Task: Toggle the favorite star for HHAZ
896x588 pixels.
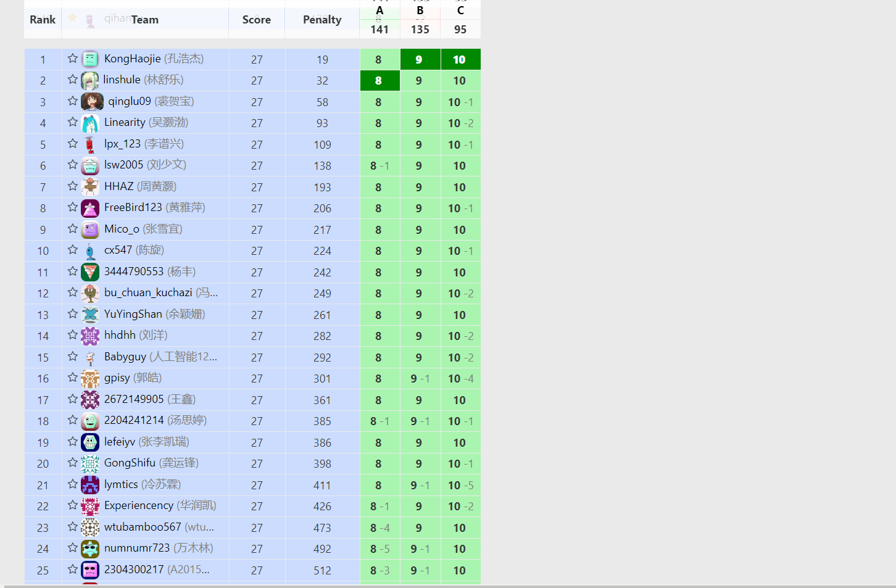Action: [x=73, y=186]
